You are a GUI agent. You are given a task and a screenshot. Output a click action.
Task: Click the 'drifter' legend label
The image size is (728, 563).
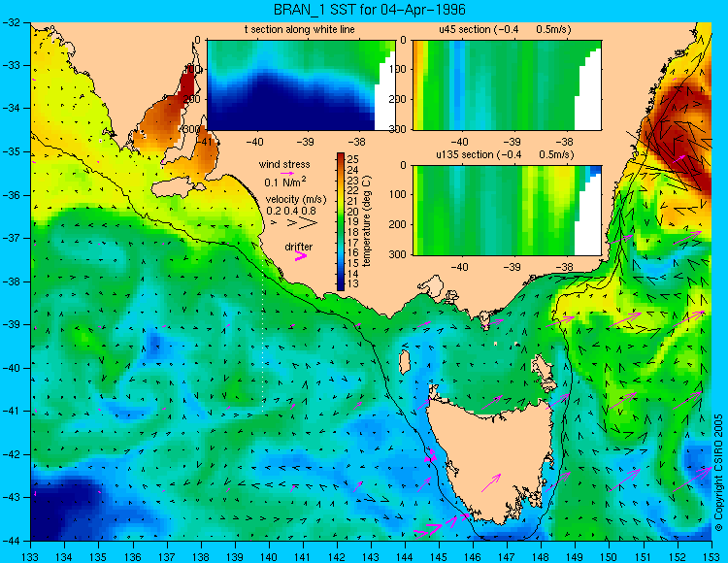pos(299,247)
